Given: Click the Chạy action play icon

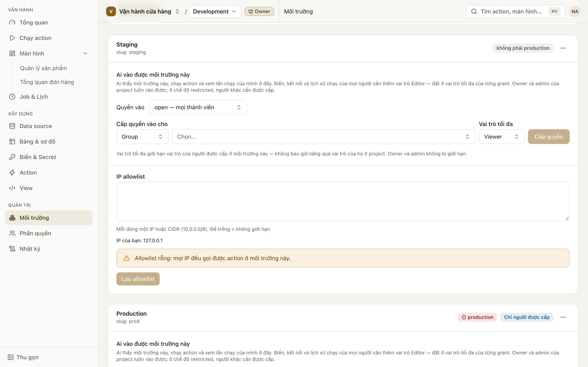Looking at the screenshot, I should tap(12, 38).
